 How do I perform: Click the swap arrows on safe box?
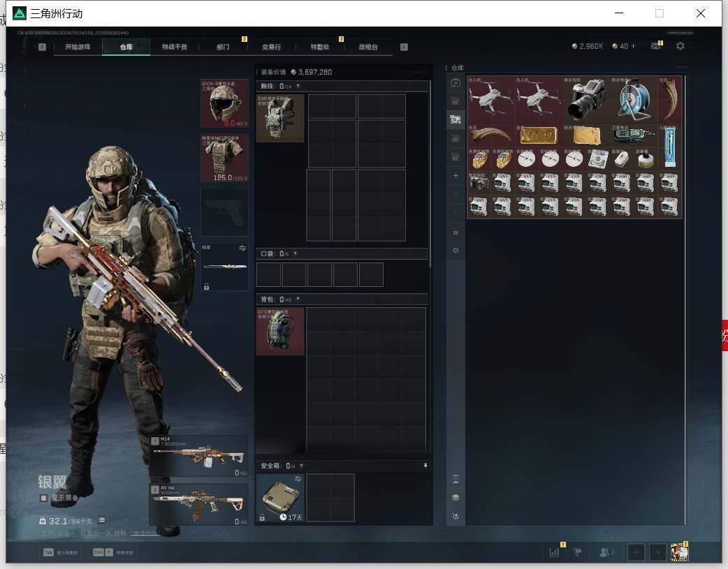298,478
